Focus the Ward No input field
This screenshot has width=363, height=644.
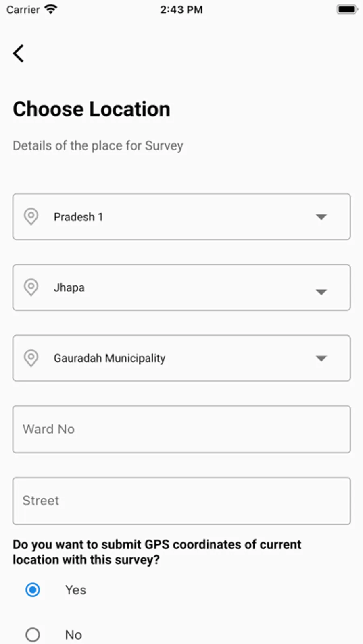tap(181, 429)
